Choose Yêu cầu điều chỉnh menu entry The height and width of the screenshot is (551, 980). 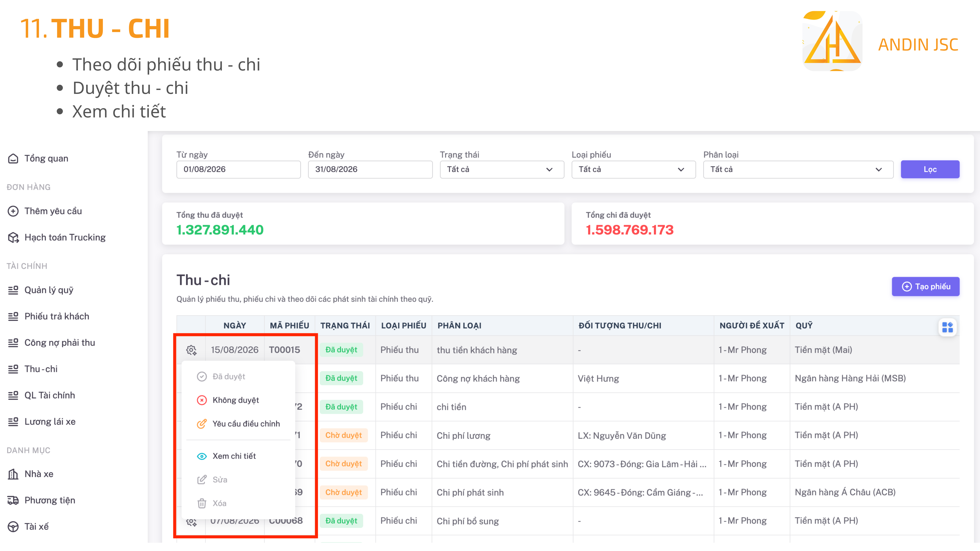click(x=239, y=424)
